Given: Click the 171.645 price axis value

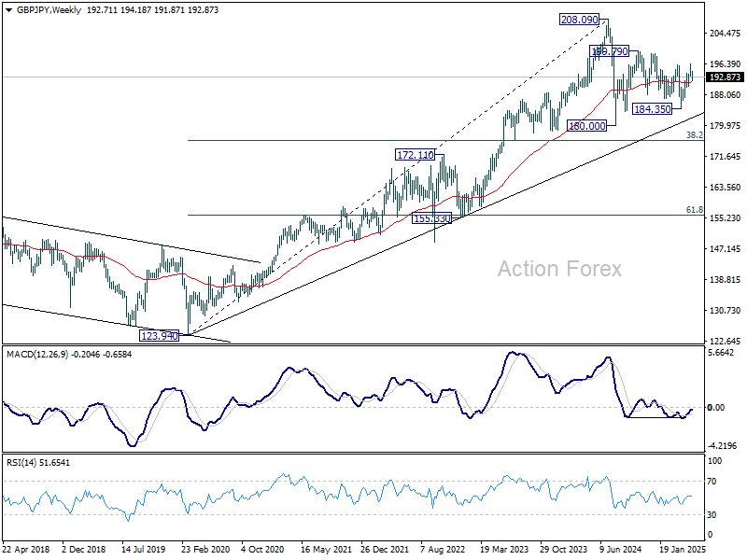Looking at the screenshot, I should (x=726, y=156).
